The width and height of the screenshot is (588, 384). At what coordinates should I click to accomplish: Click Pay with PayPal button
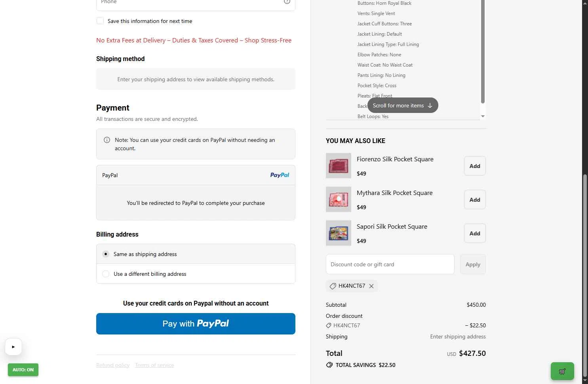click(196, 324)
